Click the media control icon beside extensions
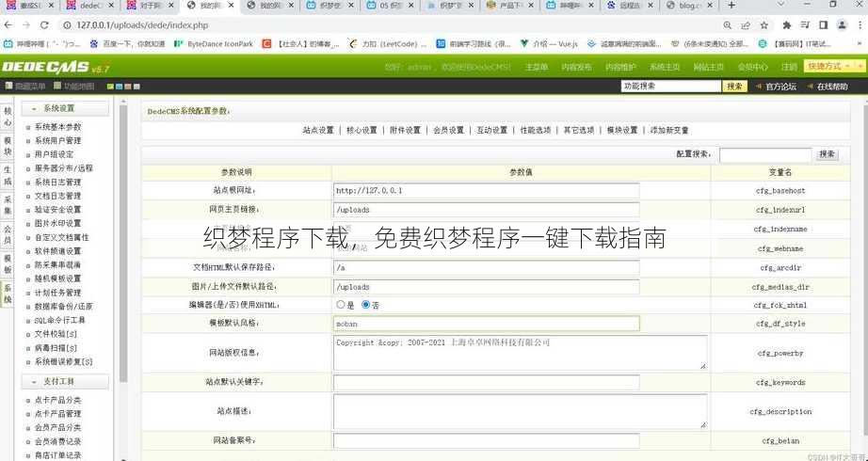868x461 pixels. click(x=805, y=25)
